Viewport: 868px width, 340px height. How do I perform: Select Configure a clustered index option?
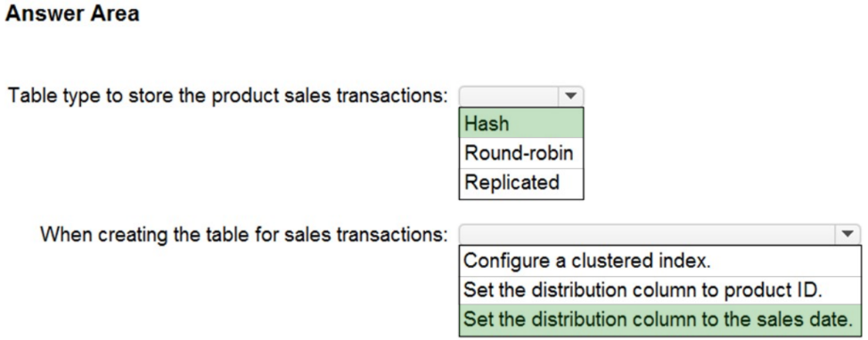(x=659, y=261)
